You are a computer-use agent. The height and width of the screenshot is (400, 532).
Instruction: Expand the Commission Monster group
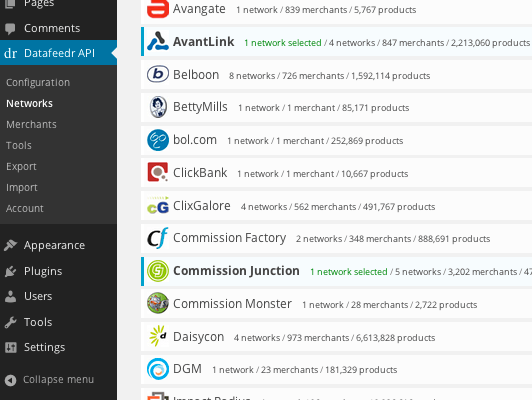[336, 304]
